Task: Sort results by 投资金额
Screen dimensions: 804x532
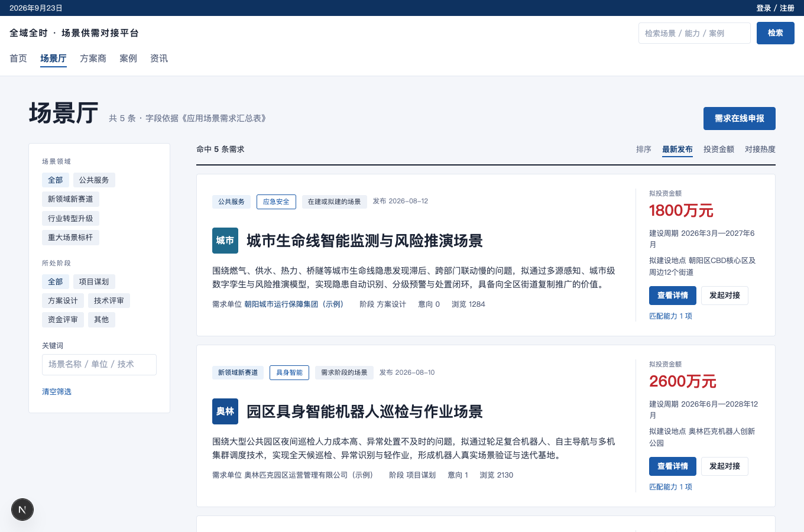Action: click(x=719, y=150)
